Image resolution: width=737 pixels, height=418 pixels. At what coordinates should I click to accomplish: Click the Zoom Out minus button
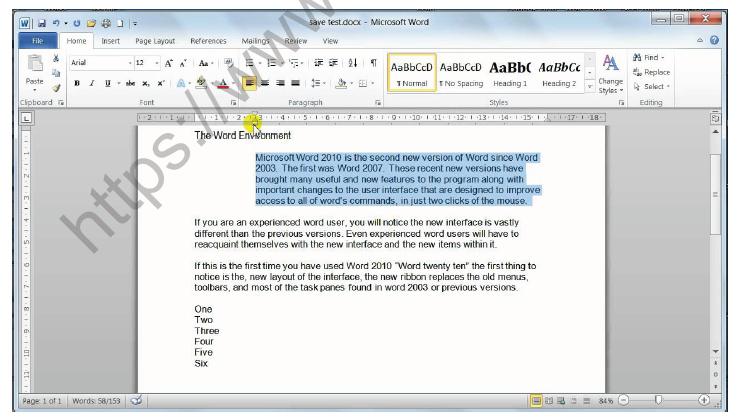tap(623, 400)
